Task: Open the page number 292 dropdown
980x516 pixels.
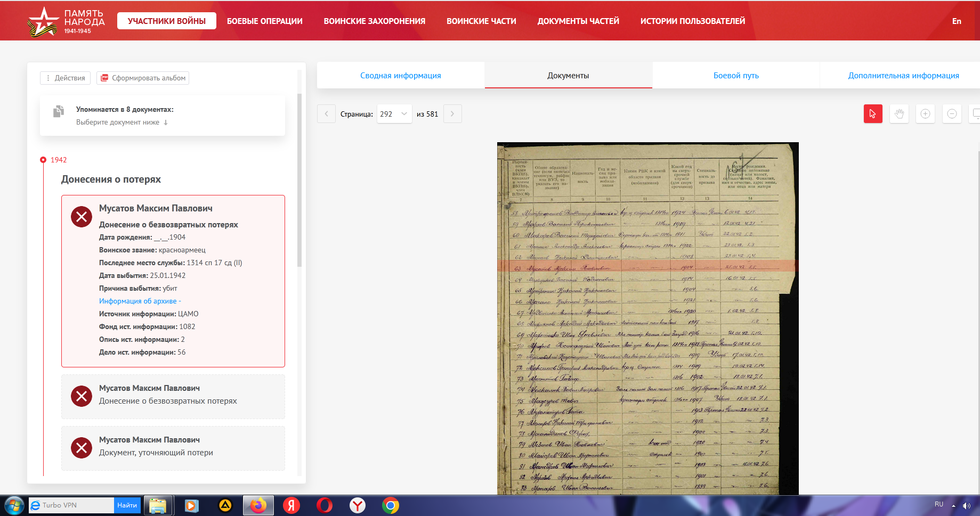Action: (x=394, y=114)
